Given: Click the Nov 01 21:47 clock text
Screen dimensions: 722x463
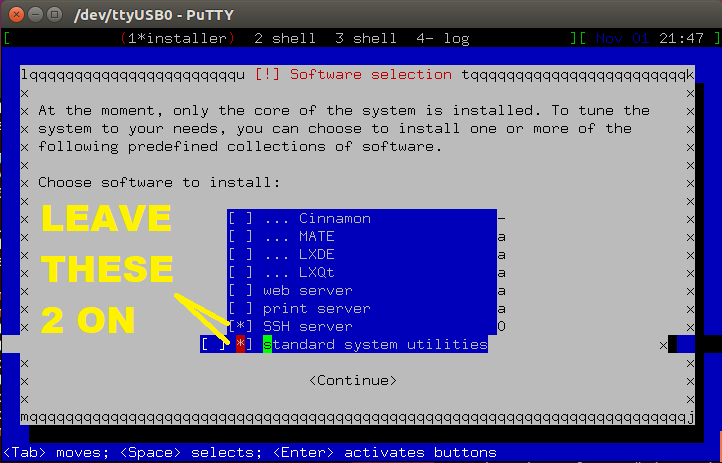Looking at the screenshot, I should 650,38.
